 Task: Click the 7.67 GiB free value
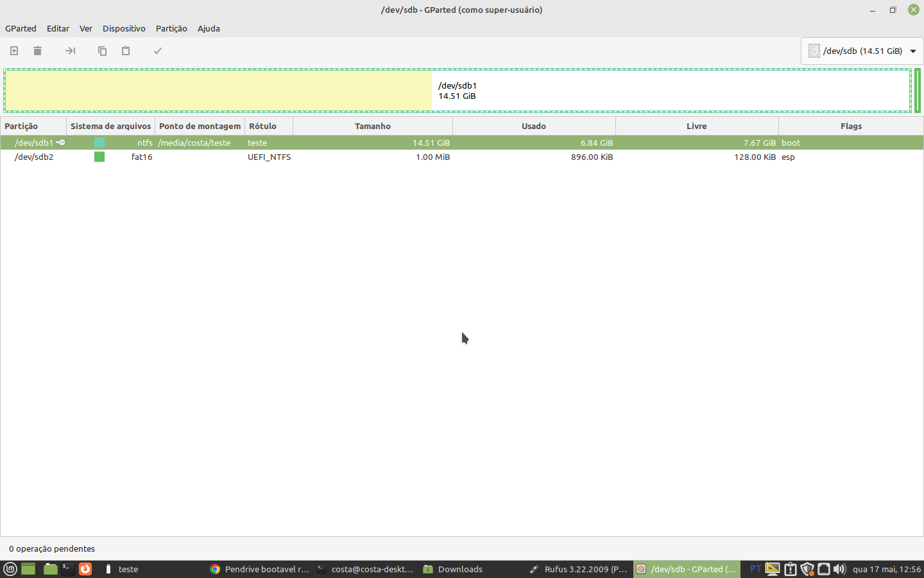pyautogui.click(x=760, y=143)
